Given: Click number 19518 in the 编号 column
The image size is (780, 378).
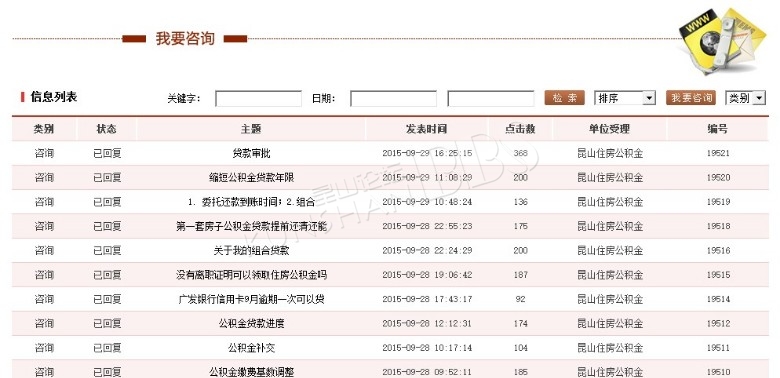Looking at the screenshot, I should 718,226.
